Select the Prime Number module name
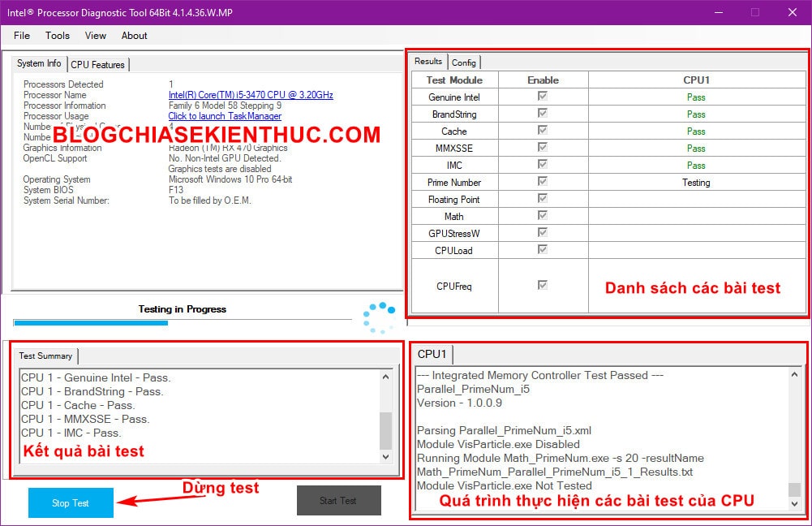The height and width of the screenshot is (526, 812). pos(454,183)
